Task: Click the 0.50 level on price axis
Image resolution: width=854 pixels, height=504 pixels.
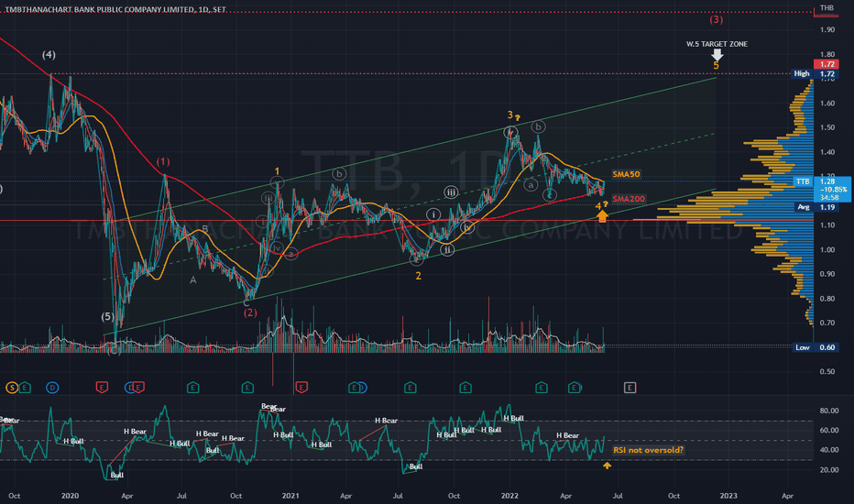Action: [x=827, y=372]
